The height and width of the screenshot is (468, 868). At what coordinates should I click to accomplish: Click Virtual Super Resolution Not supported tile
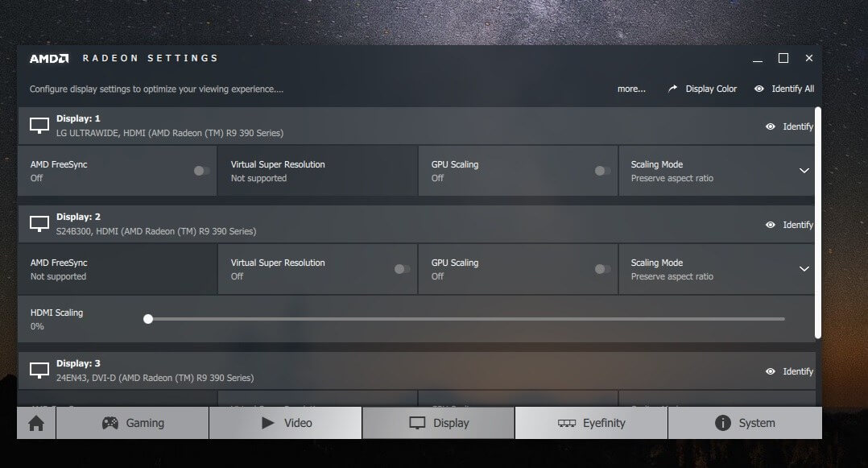pos(317,171)
